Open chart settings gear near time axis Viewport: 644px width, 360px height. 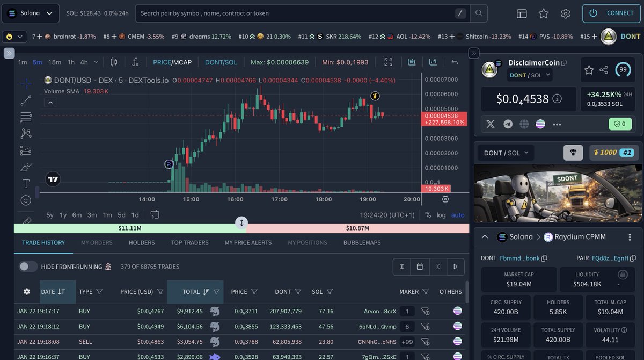pos(445,199)
